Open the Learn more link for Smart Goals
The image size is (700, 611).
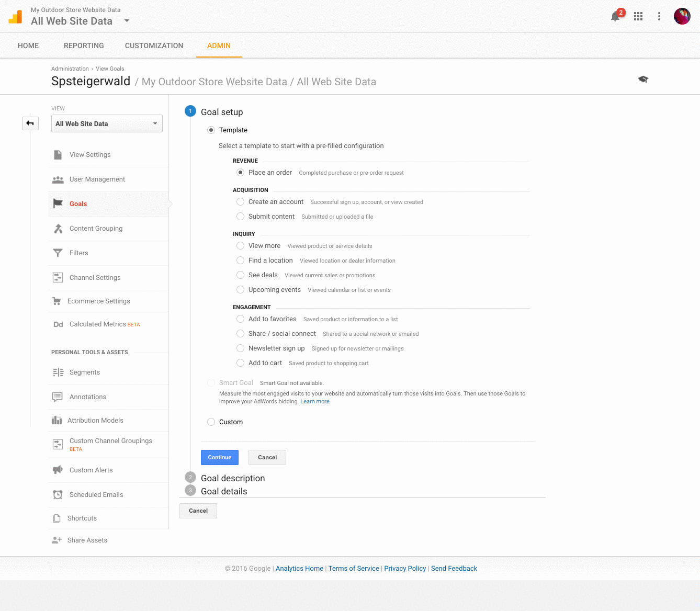click(315, 402)
